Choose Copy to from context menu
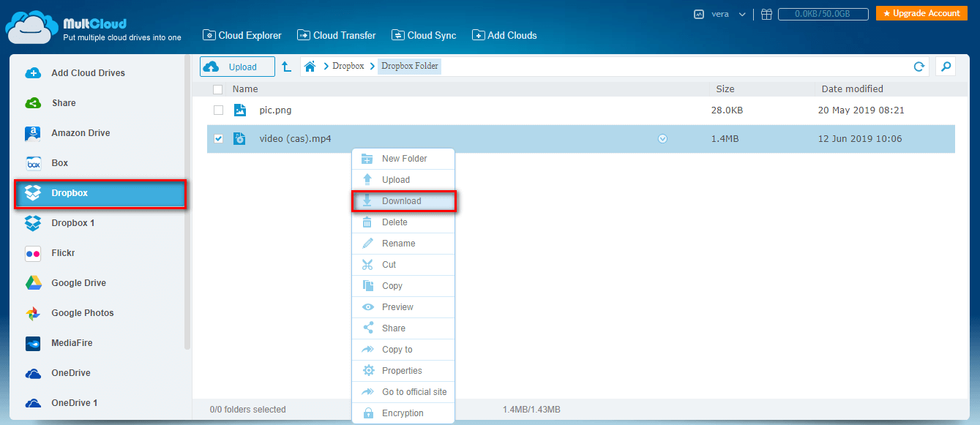Viewport: 980px width, 425px height. click(403, 350)
